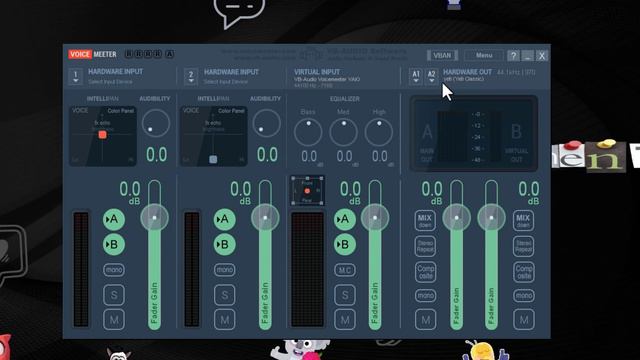Viewport: 640px width, 360px height.
Task: Click the question mark help button
Action: coord(513,56)
